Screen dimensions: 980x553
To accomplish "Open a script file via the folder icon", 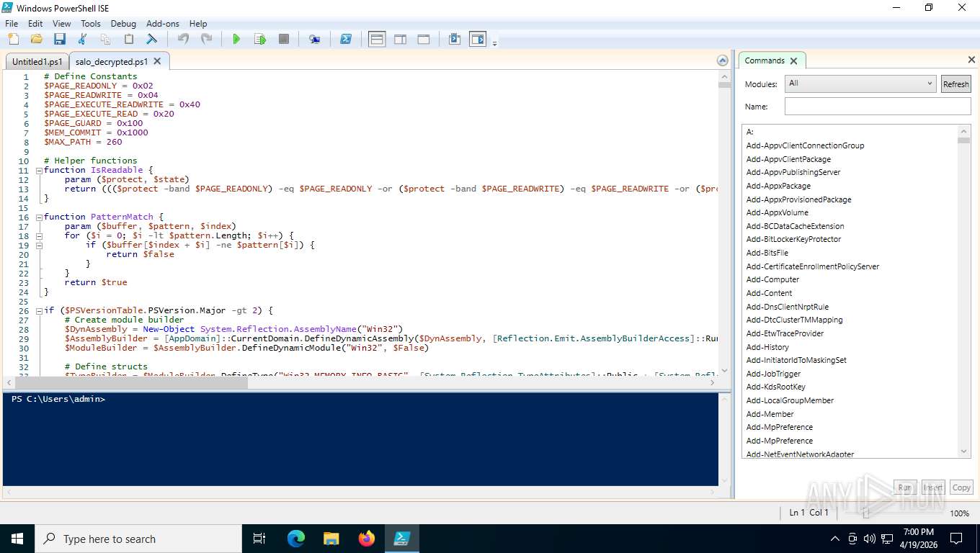I will pos(36,39).
